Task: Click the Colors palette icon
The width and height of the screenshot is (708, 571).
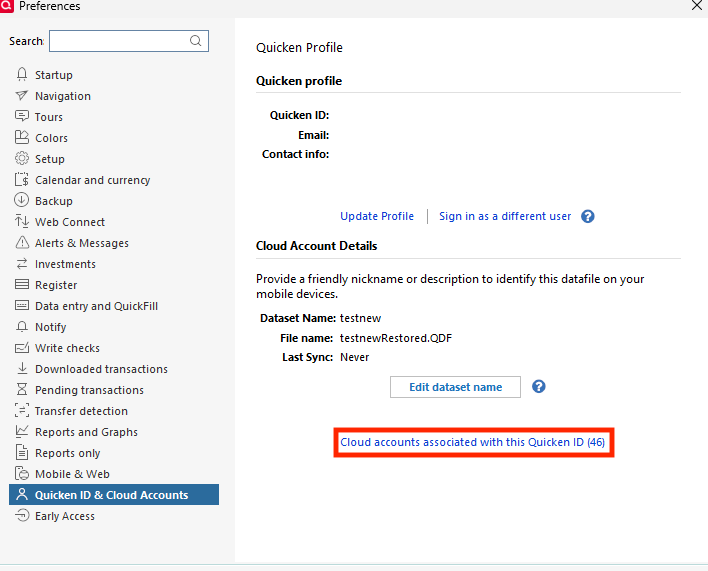Action: [x=22, y=137]
